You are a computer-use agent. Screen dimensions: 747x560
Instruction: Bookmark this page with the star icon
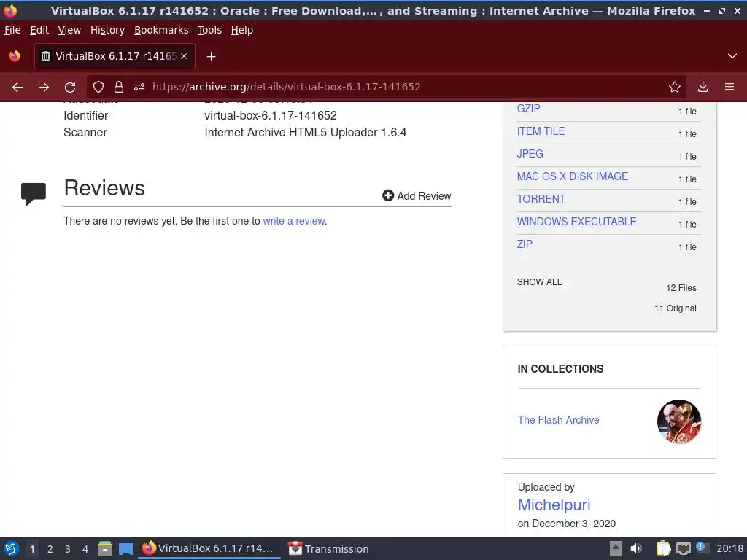pos(675,87)
